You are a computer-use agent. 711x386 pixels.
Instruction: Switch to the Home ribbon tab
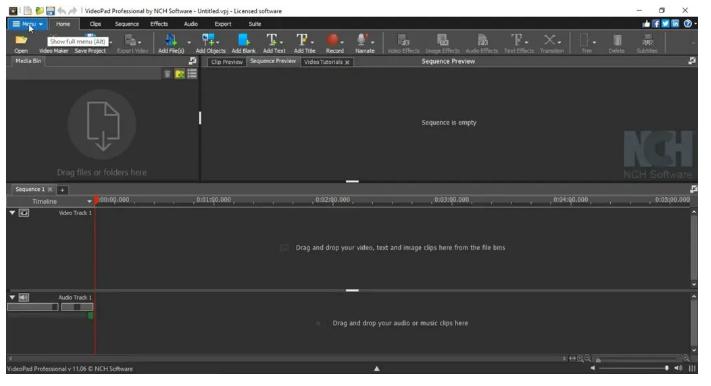click(x=63, y=24)
